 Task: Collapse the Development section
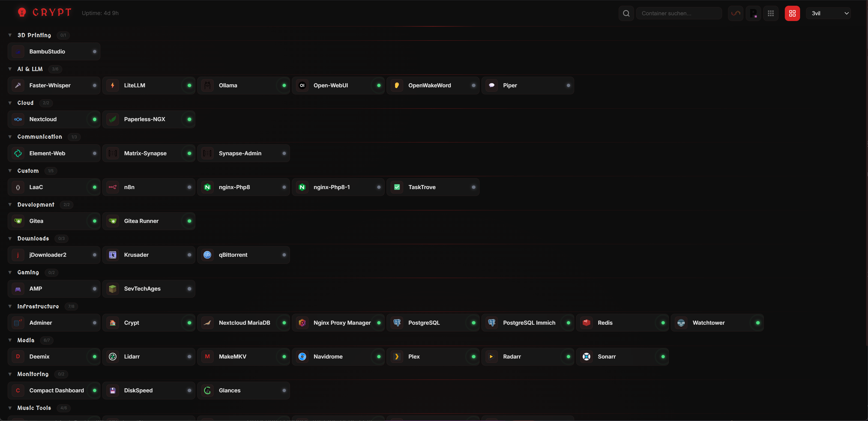pos(10,205)
